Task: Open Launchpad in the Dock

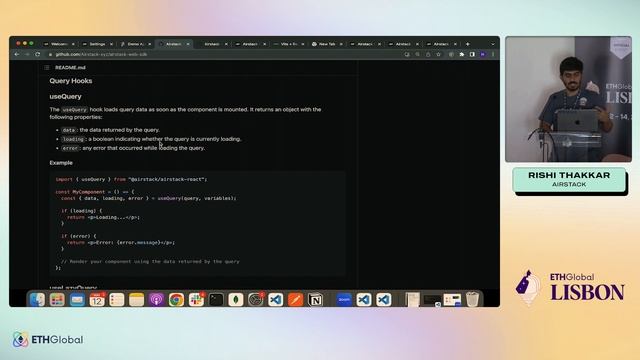Action: [57, 300]
